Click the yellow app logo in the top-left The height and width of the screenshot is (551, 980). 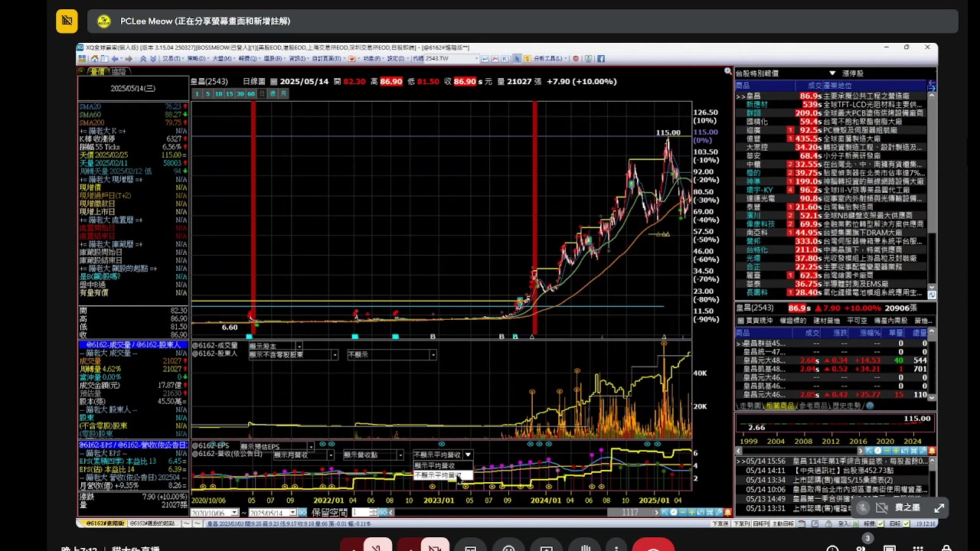[x=67, y=21]
